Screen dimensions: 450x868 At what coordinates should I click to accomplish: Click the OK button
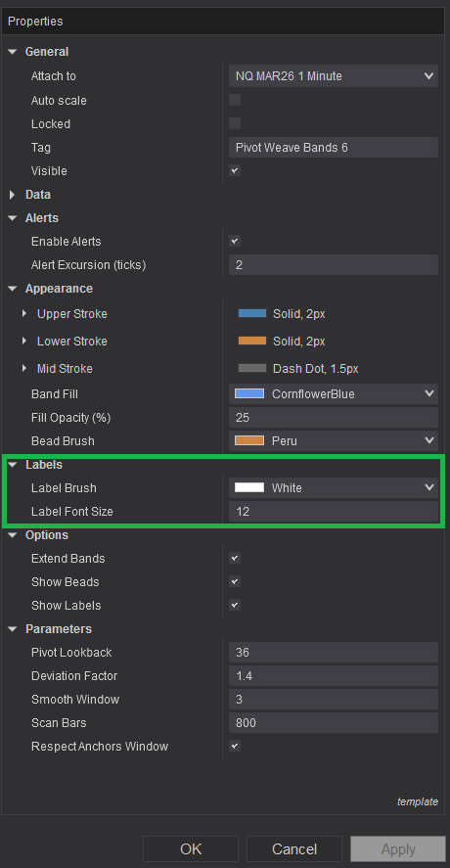pyautogui.click(x=191, y=849)
